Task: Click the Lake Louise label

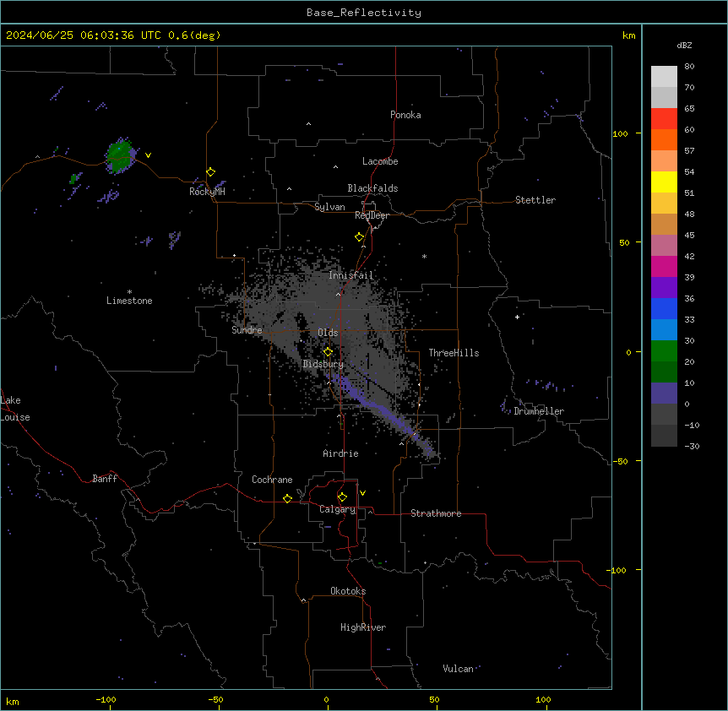Action: tap(15, 409)
